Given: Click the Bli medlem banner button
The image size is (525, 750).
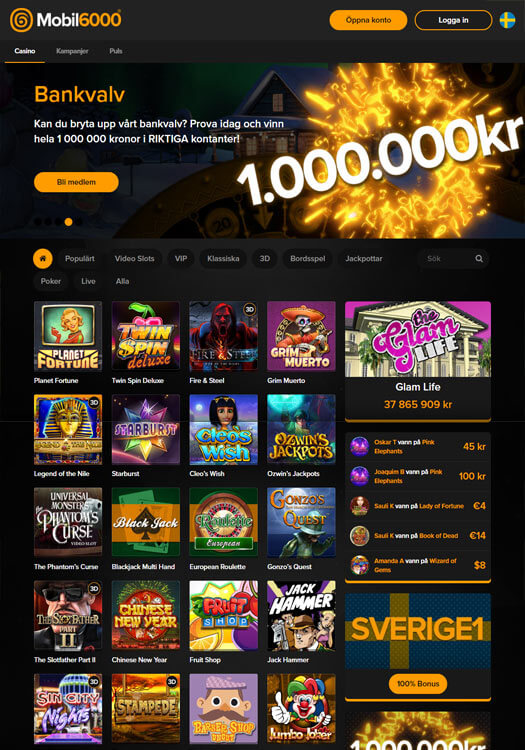Looking at the screenshot, I should tap(76, 182).
